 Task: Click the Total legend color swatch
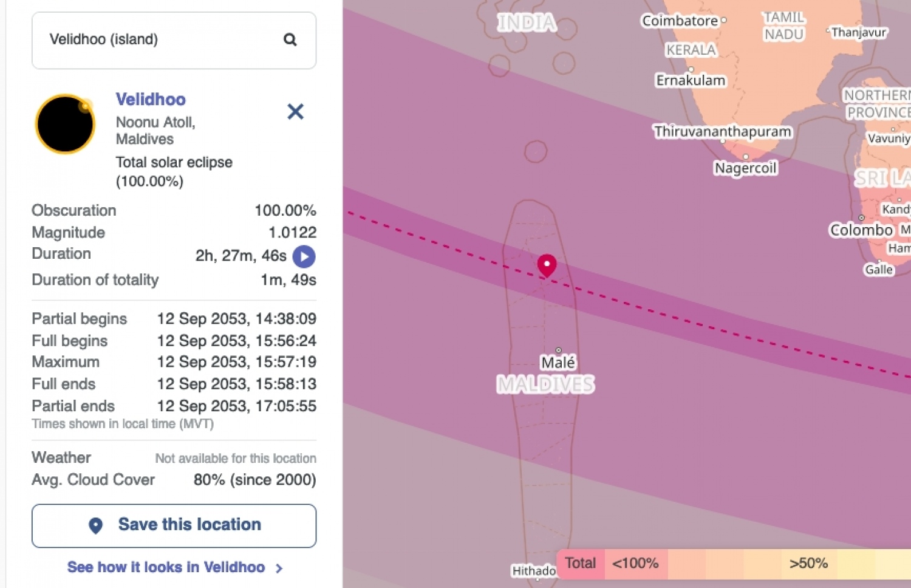click(580, 563)
